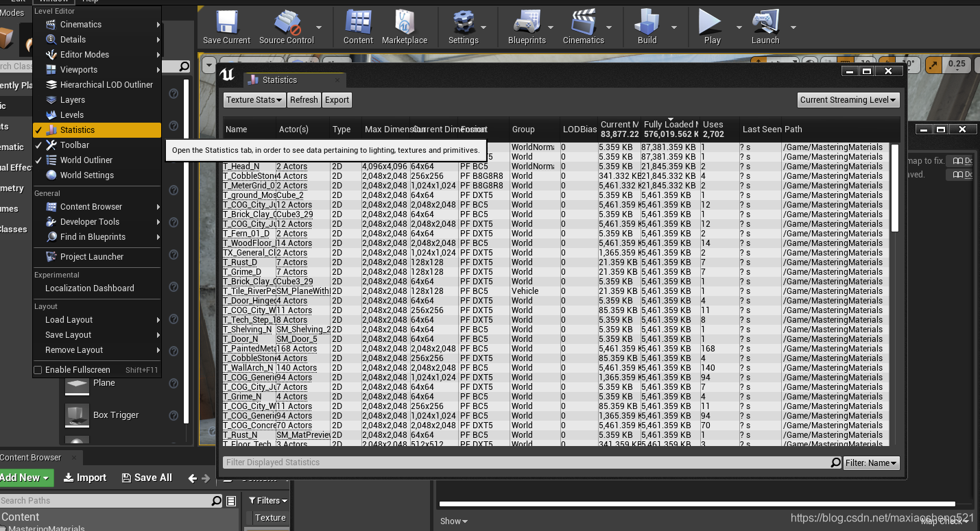Click the Launch toolbar icon
This screenshot has height=531, width=980.
point(765,27)
